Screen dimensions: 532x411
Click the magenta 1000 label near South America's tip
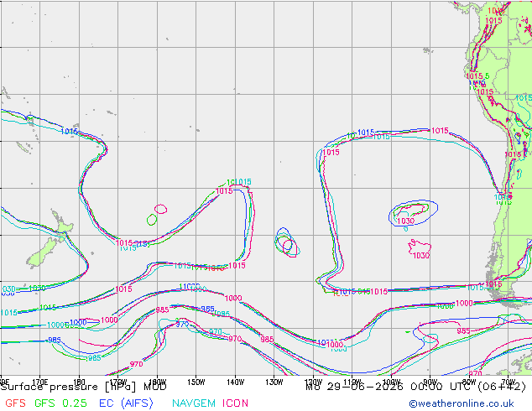tap(464, 303)
